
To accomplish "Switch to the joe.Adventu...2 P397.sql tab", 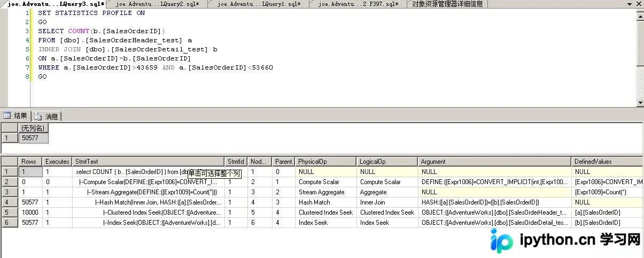I will pos(358,4).
